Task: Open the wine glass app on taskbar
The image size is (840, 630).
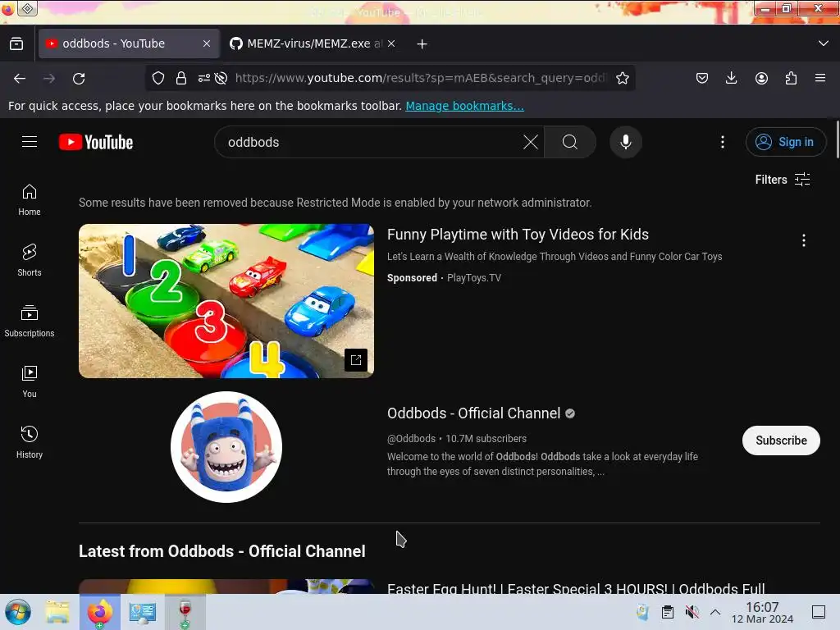Action: coord(185,612)
